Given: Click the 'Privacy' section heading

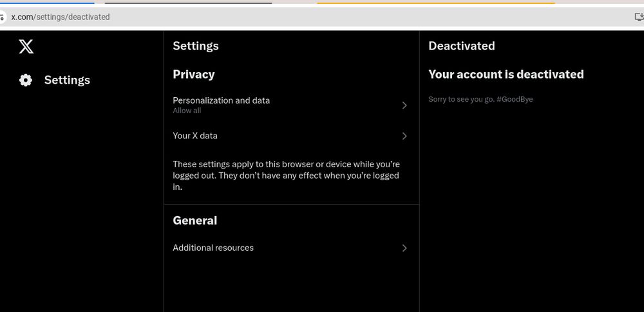Looking at the screenshot, I should (x=193, y=75).
